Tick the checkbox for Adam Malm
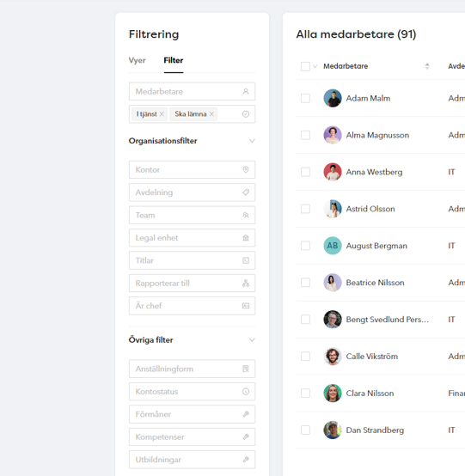This screenshot has width=465, height=476. [305, 98]
